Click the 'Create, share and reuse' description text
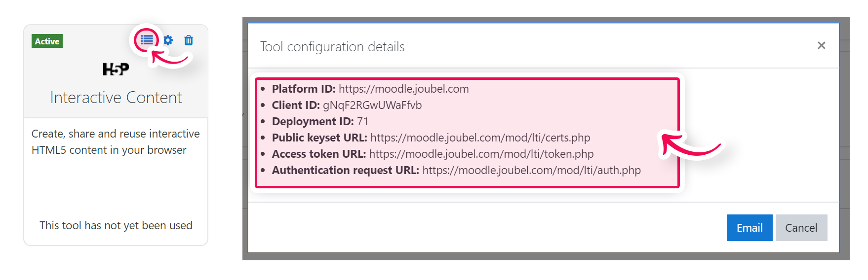This screenshot has width=868, height=280. pyautogui.click(x=116, y=142)
